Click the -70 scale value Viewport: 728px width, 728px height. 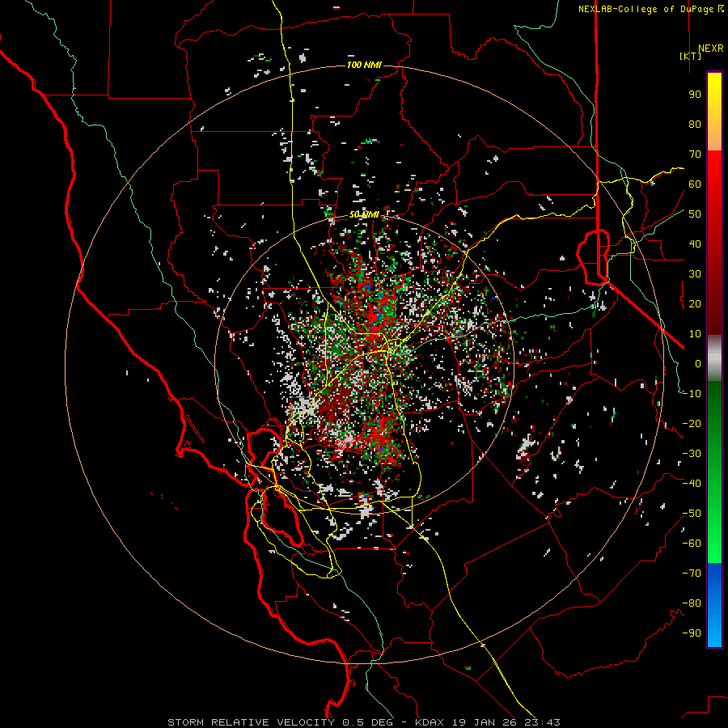[692, 574]
